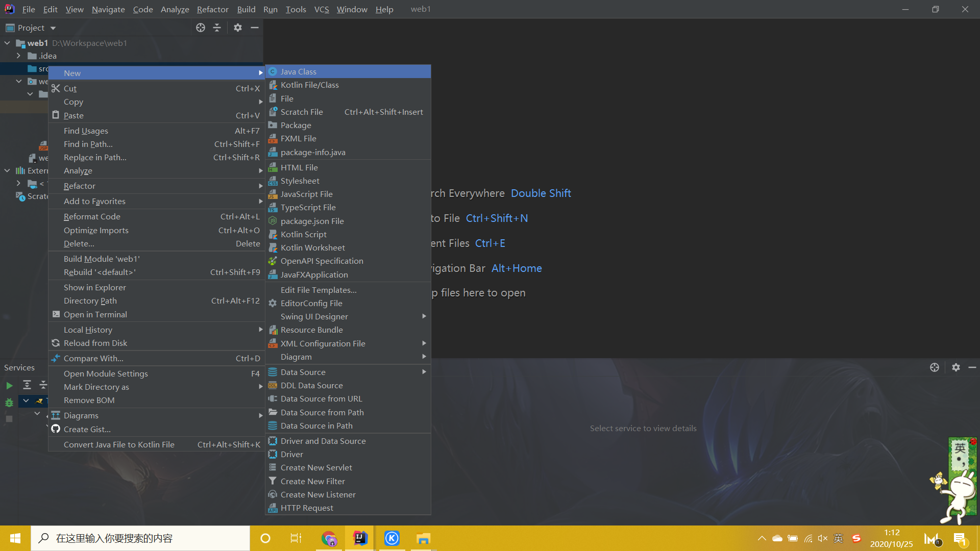Click Remove BOM
This screenshot has height=551, width=980.
(157, 400)
